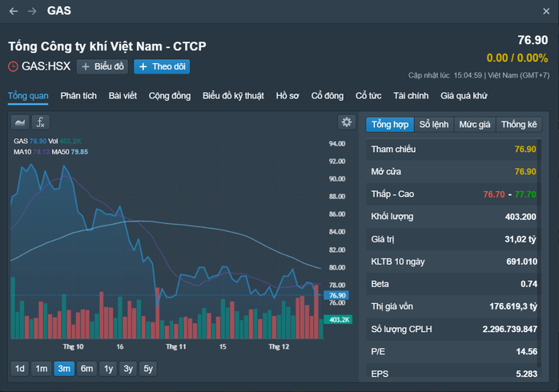This screenshot has width=559, height=392.
Task: Click the Giá trị value 31,02 tỷ
Action: pyautogui.click(x=520, y=239)
